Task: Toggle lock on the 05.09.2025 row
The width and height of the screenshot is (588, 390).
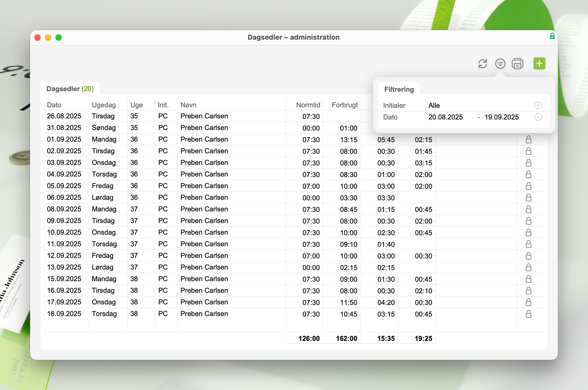Action: click(528, 186)
